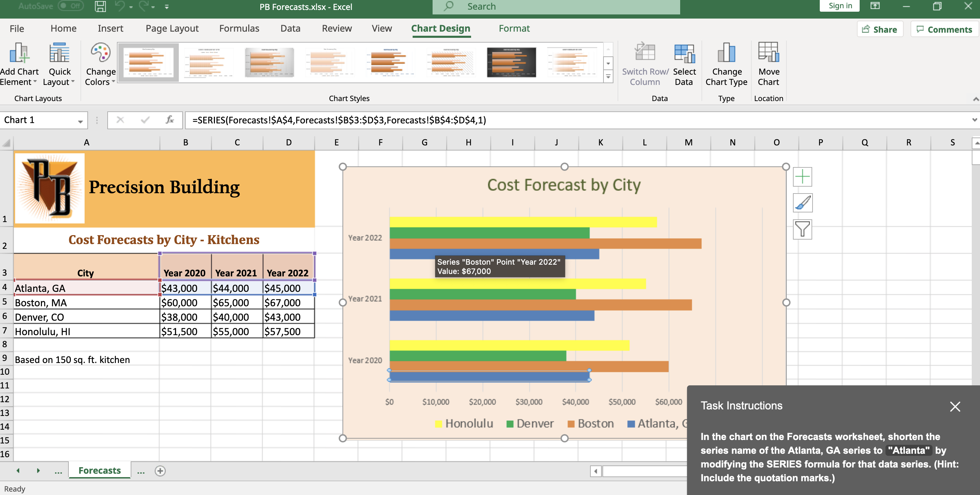Switch to the Format tab

(514, 29)
